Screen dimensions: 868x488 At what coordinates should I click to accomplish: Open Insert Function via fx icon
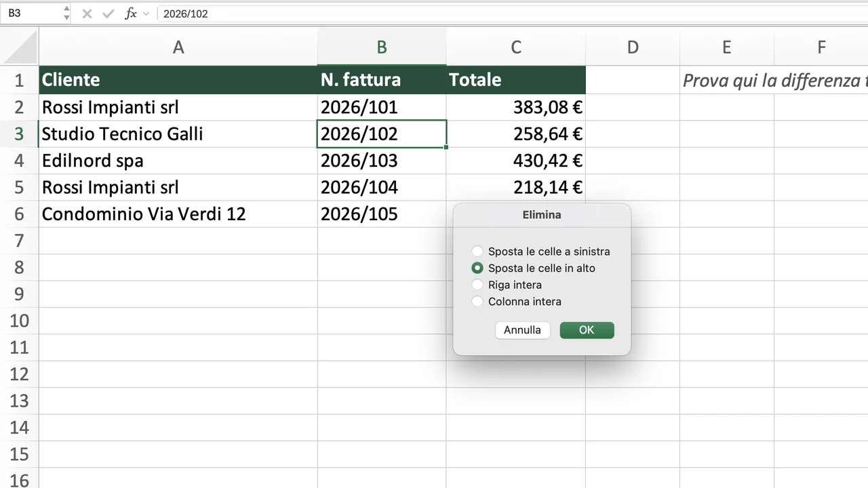(x=131, y=14)
